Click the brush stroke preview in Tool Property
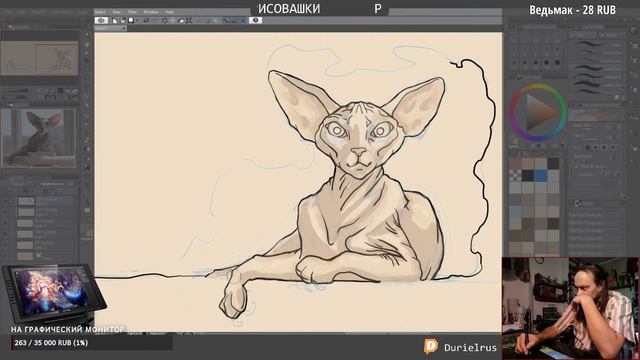The image size is (640, 360). coord(599,116)
